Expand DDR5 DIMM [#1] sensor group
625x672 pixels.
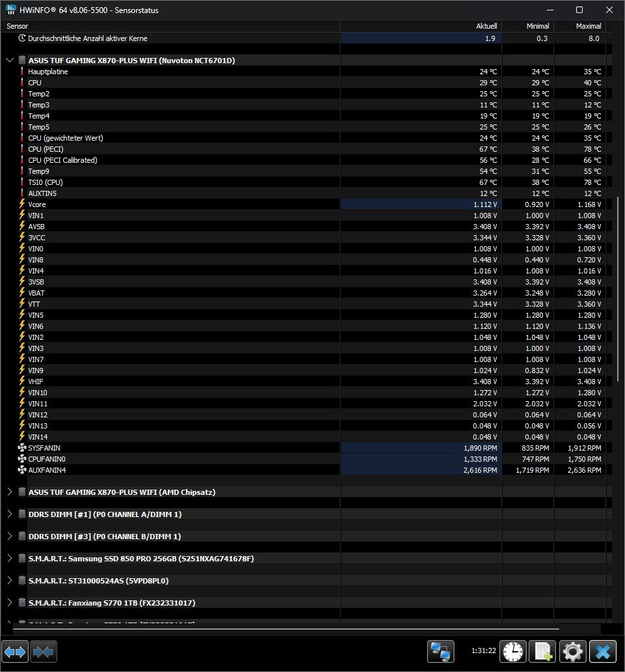click(x=9, y=514)
